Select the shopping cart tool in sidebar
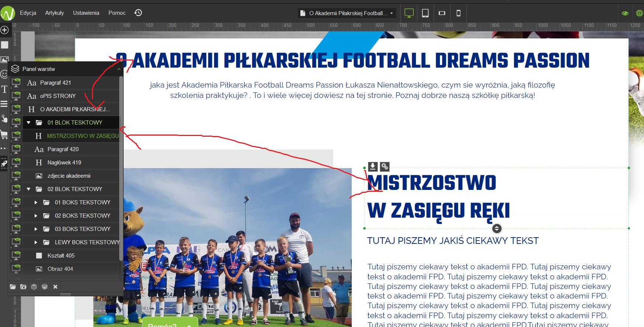This screenshot has width=644, height=327. [x=4, y=134]
